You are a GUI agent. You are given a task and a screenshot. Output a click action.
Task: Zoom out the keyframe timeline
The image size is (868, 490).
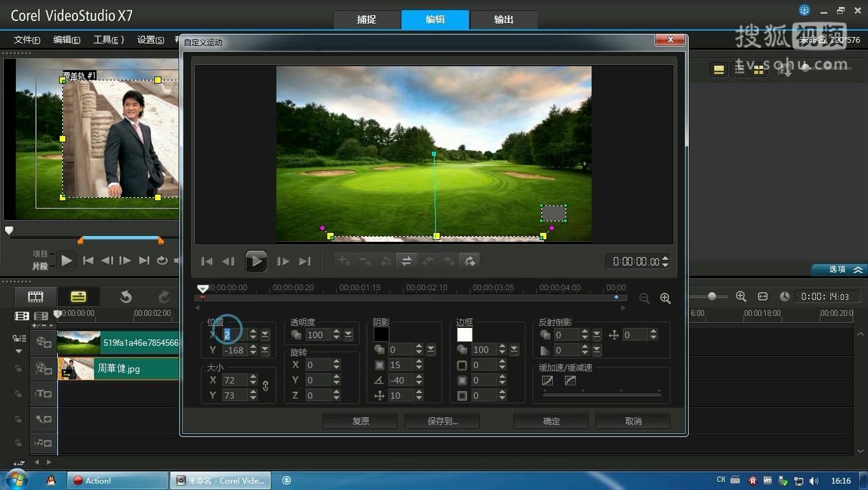coord(645,299)
